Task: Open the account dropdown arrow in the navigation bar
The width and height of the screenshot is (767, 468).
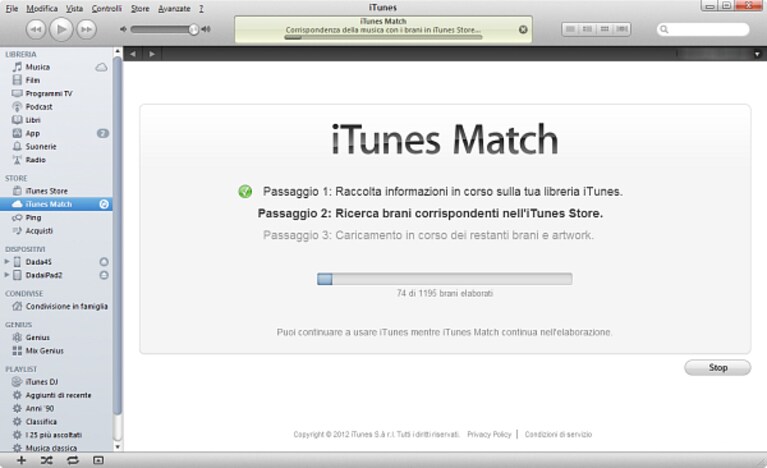Action: click(x=757, y=54)
